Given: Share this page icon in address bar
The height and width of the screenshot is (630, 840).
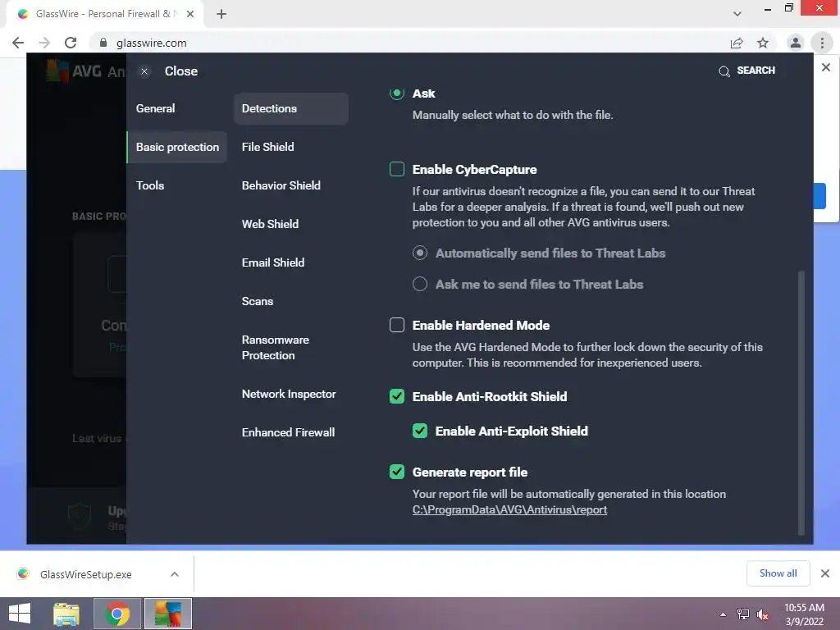Looking at the screenshot, I should (737, 43).
